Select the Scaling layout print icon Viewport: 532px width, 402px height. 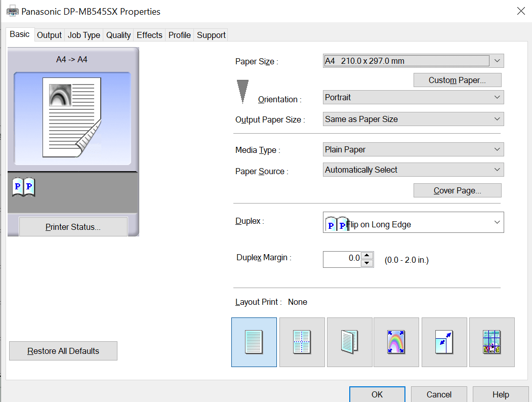point(444,342)
